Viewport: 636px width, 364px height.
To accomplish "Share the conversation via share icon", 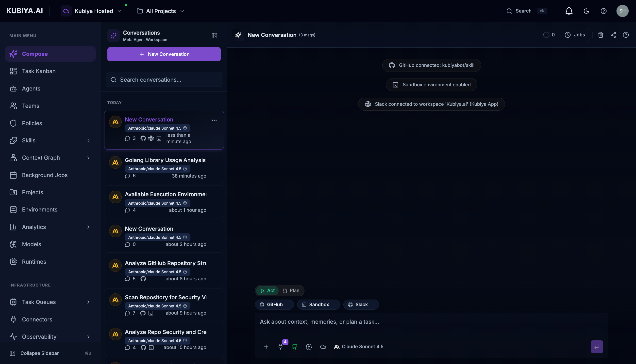I will 613,35.
